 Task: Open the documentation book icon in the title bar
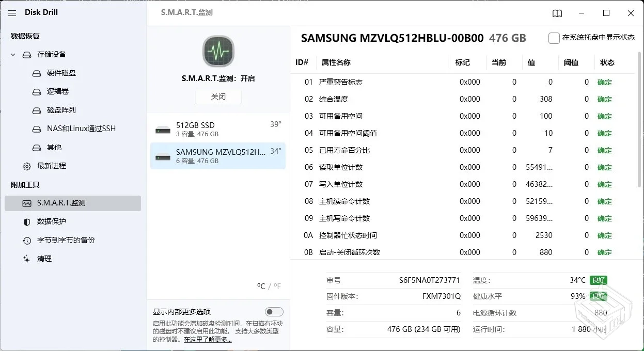pos(557,13)
